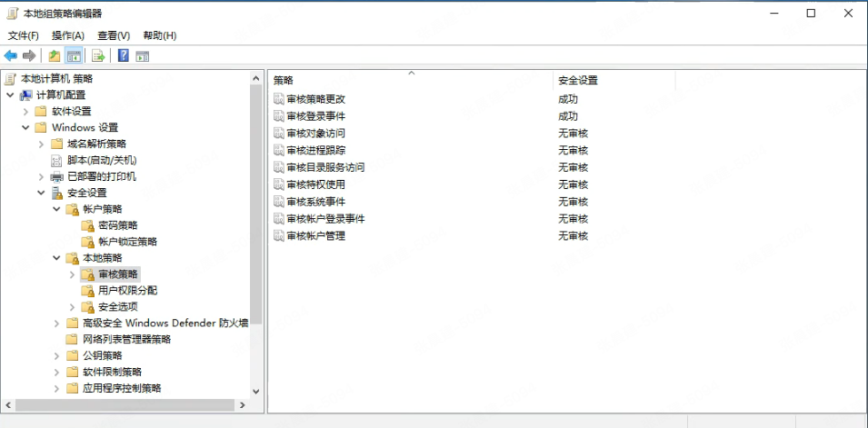The image size is (868, 428).
Task: Click the Up one level folder icon
Action: [55, 55]
